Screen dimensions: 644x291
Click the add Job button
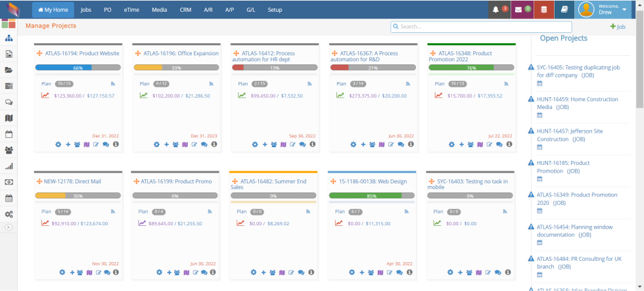point(617,27)
